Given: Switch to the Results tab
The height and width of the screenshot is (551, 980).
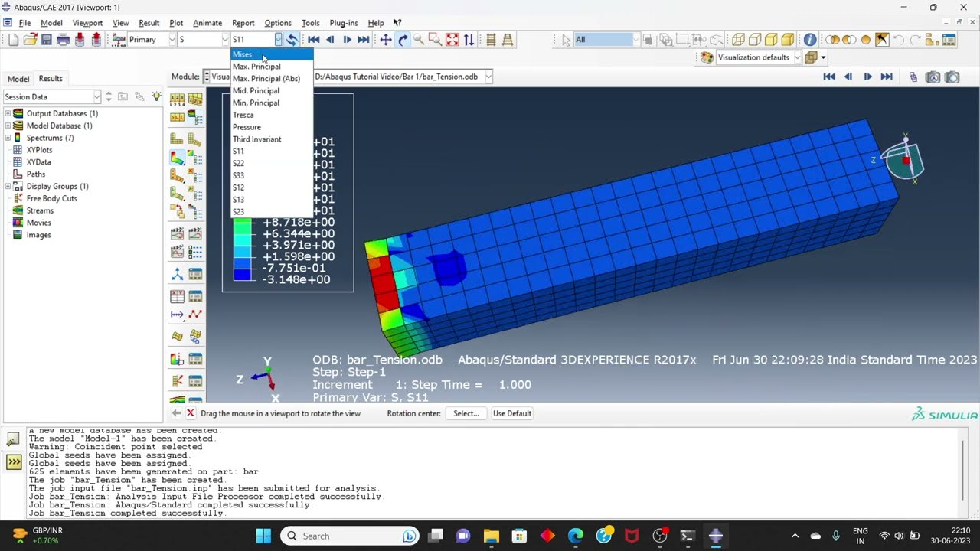Looking at the screenshot, I should (51, 79).
